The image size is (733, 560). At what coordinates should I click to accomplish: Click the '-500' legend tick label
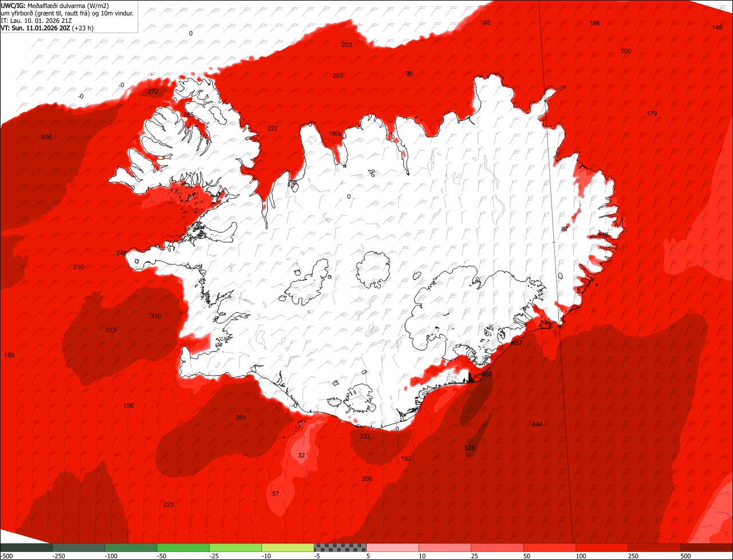tap(6, 556)
